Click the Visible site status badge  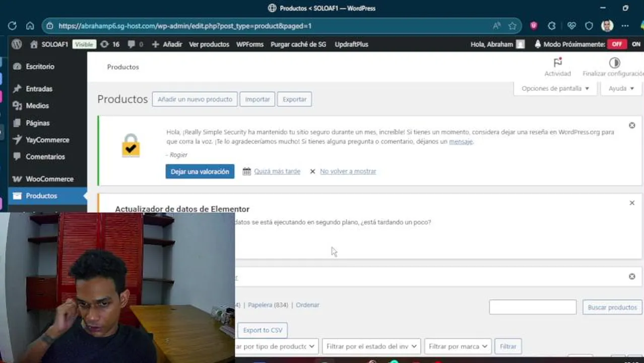84,44
